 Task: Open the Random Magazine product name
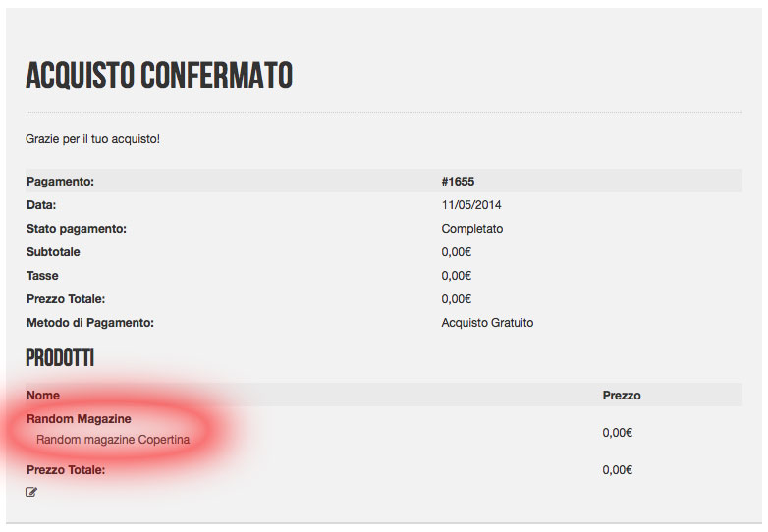pos(79,419)
